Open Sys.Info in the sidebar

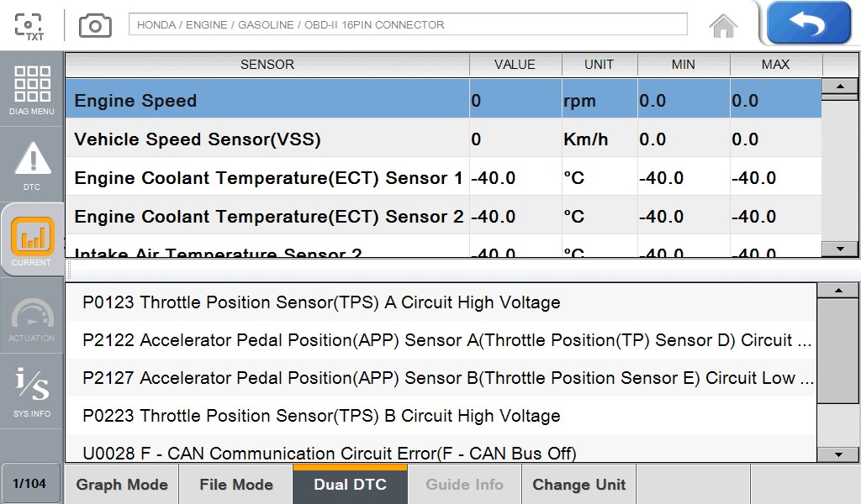pos(32,391)
